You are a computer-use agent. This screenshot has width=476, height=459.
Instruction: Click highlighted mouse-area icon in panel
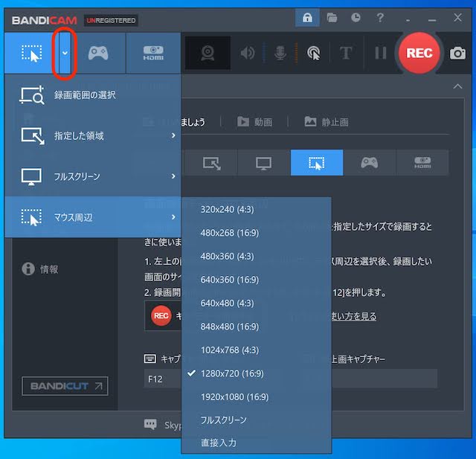point(317,163)
